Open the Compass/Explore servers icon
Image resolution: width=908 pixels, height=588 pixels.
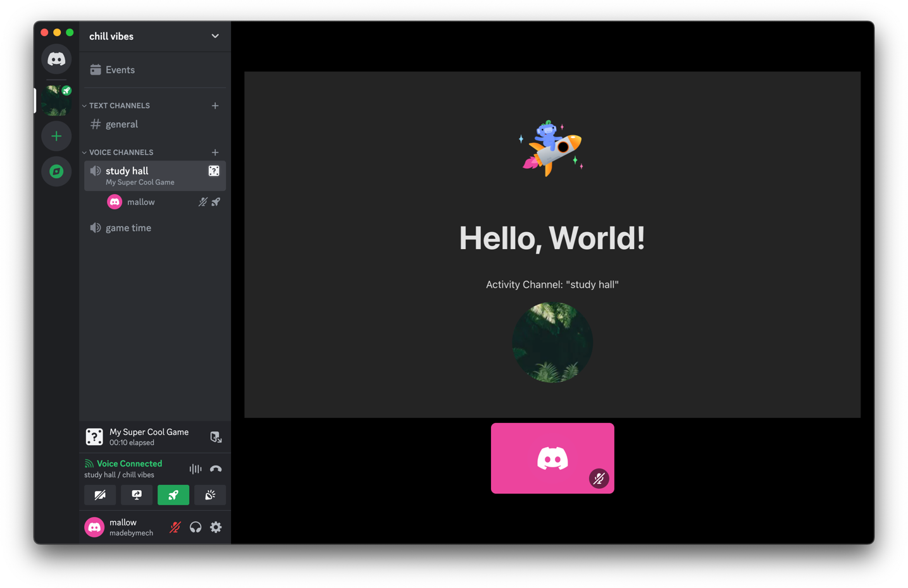(56, 171)
